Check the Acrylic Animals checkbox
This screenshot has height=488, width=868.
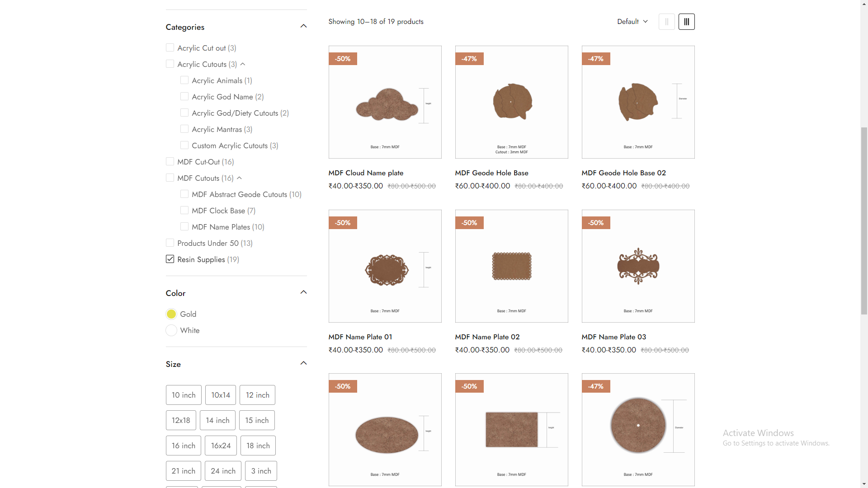(184, 80)
